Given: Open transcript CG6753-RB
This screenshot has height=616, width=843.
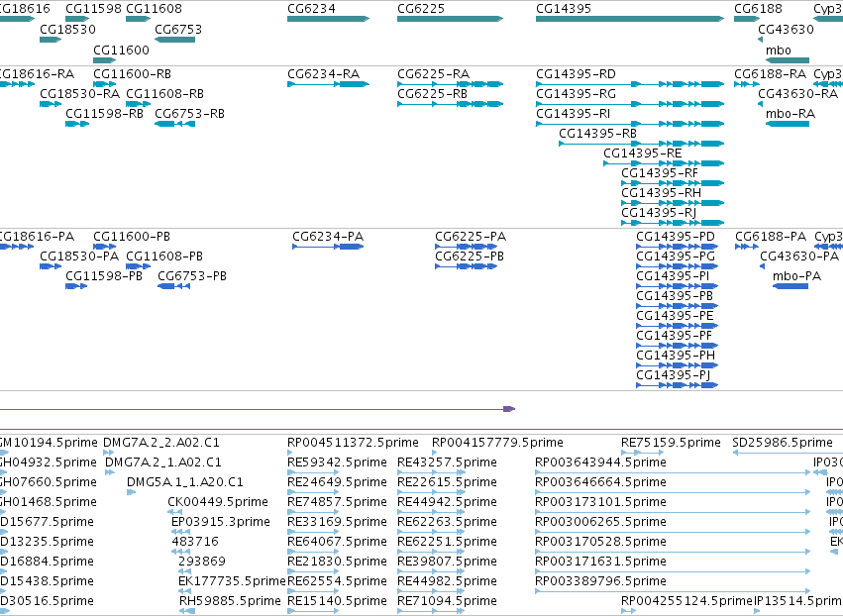Looking at the screenshot, I should (x=190, y=114).
